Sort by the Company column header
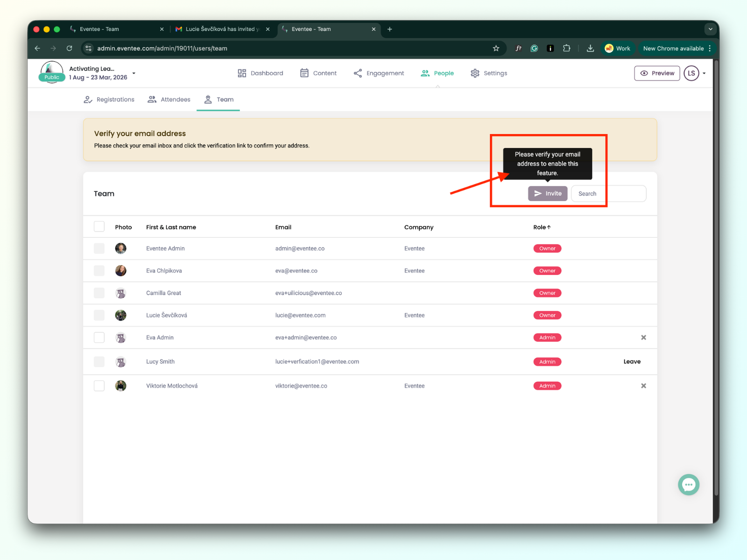747x560 pixels. pos(419,227)
